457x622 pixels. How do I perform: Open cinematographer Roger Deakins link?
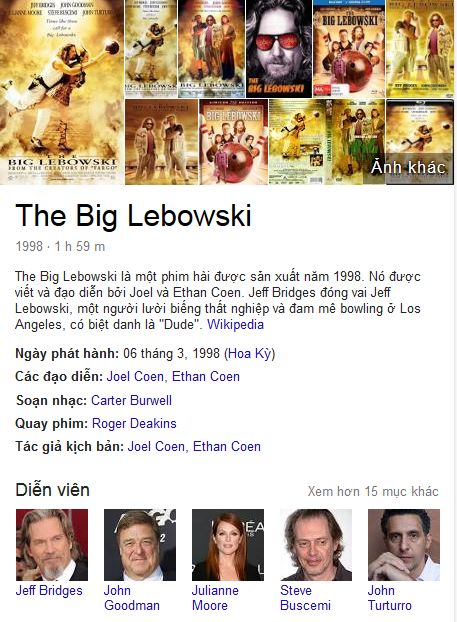coord(134,423)
